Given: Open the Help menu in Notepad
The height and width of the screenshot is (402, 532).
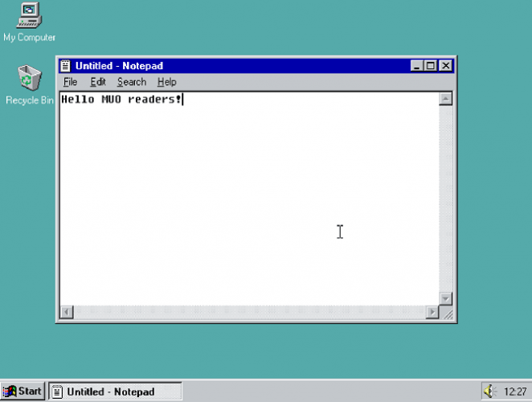Looking at the screenshot, I should (166, 82).
